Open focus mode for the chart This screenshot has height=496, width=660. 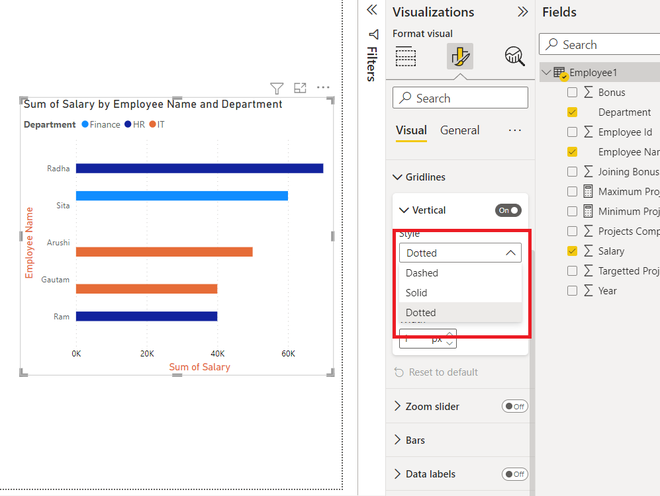pos(300,88)
